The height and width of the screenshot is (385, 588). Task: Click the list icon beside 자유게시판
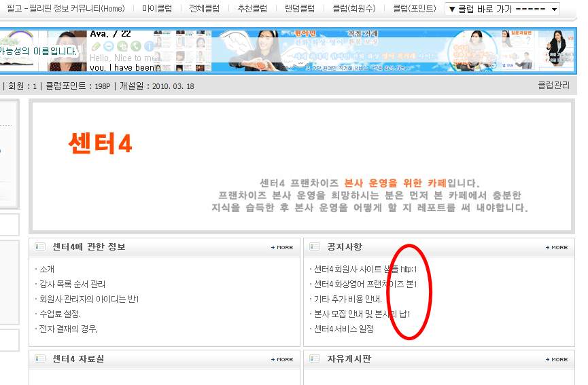pyautogui.click(x=315, y=359)
